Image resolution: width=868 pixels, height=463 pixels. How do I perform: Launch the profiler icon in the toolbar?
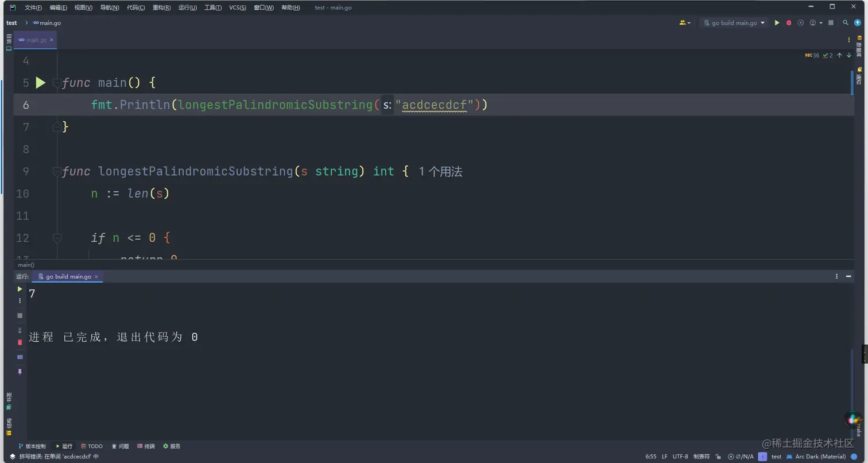point(813,23)
